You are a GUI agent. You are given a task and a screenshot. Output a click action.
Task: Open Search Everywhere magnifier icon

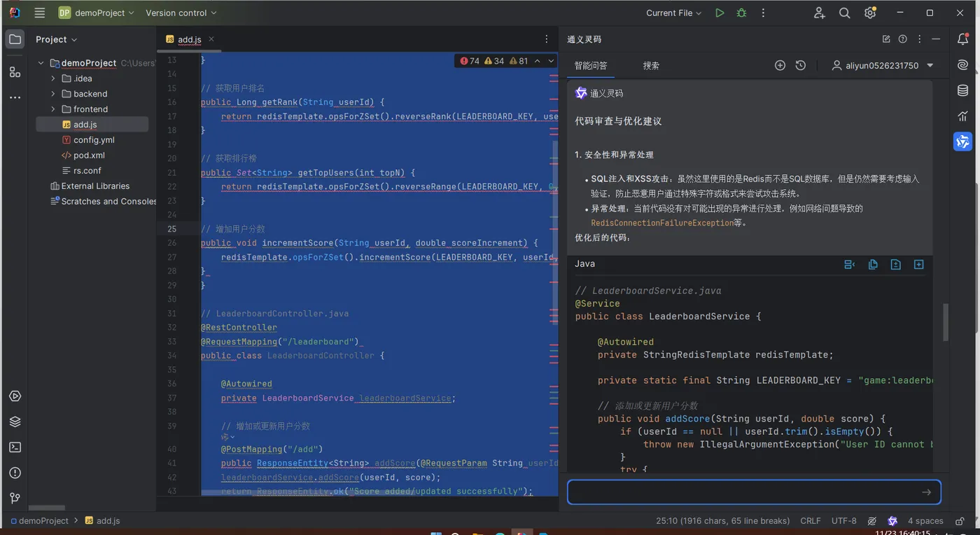tap(845, 13)
